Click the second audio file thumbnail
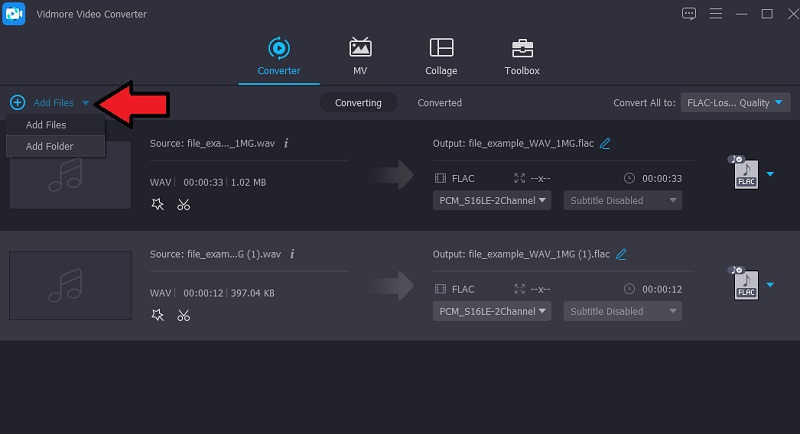Image resolution: width=800 pixels, height=434 pixels. tap(70, 285)
